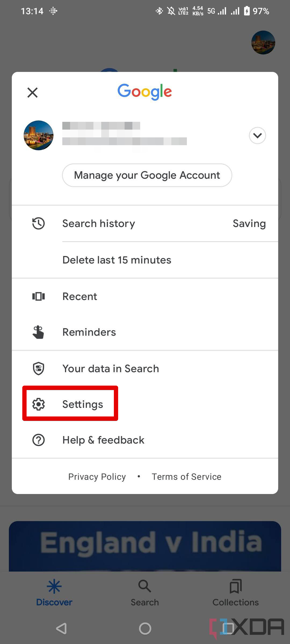Expand the account switcher chevron
Screen dimensions: 290x644
(257, 136)
